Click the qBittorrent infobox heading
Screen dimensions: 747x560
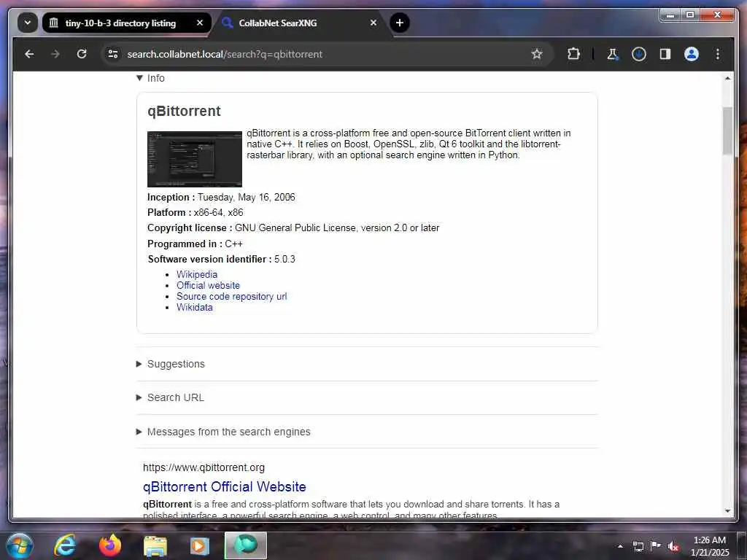coord(184,111)
